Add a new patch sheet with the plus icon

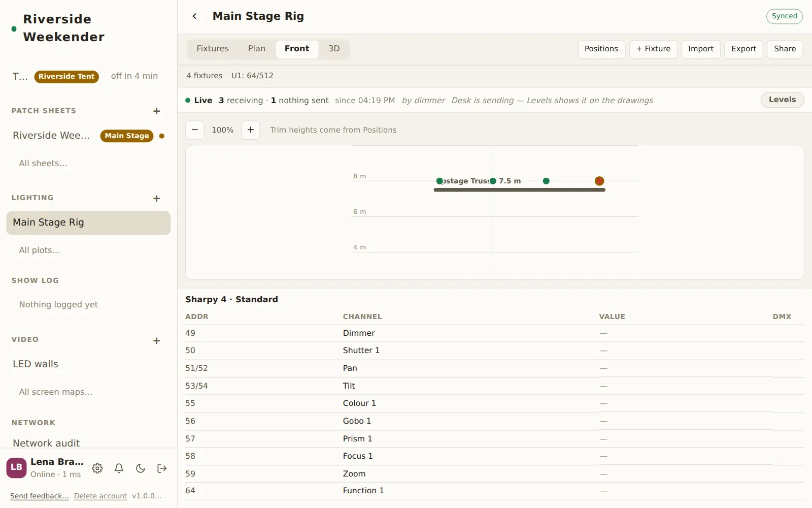(157, 111)
